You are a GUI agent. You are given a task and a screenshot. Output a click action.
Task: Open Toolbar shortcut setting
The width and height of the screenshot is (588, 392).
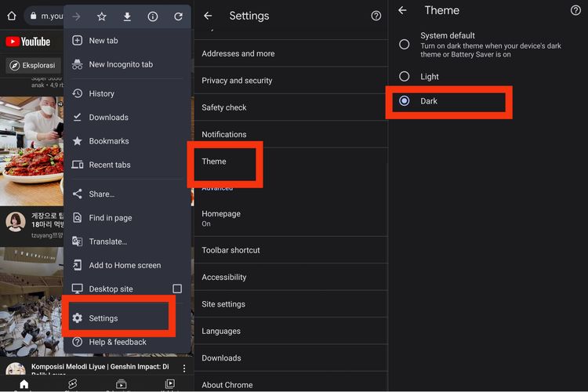(291, 250)
